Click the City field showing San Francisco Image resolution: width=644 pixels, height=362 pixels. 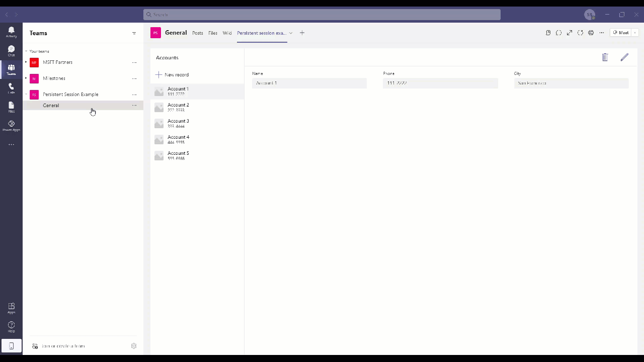click(571, 83)
